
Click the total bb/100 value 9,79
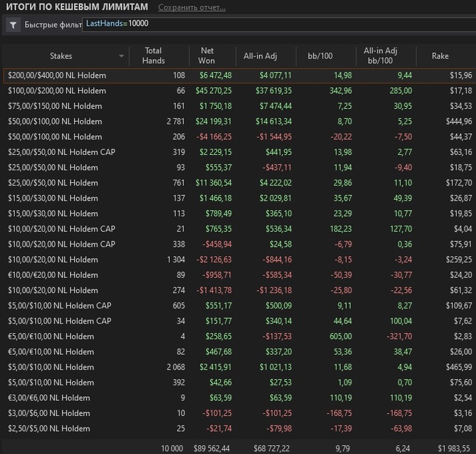click(343, 449)
